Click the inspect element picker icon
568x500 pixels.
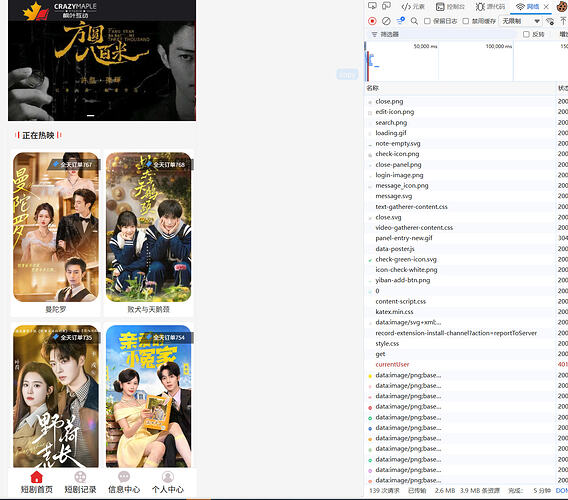point(372,6)
